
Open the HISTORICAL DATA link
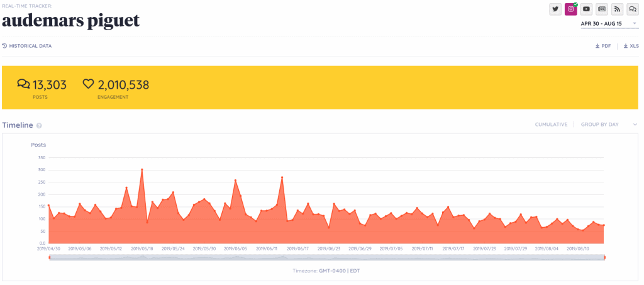coord(27,46)
